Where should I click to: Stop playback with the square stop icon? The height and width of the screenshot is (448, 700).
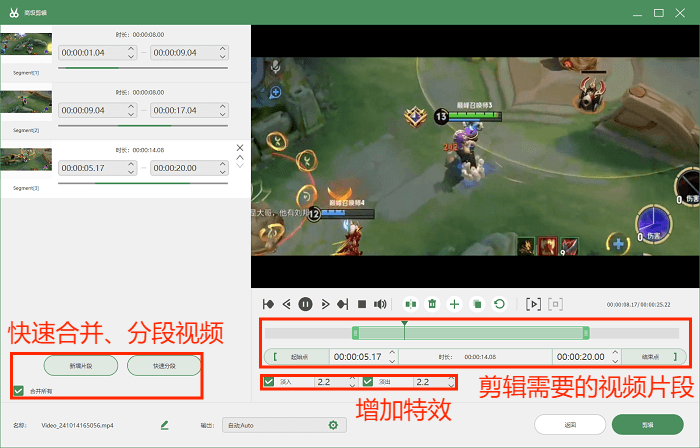pyautogui.click(x=362, y=304)
